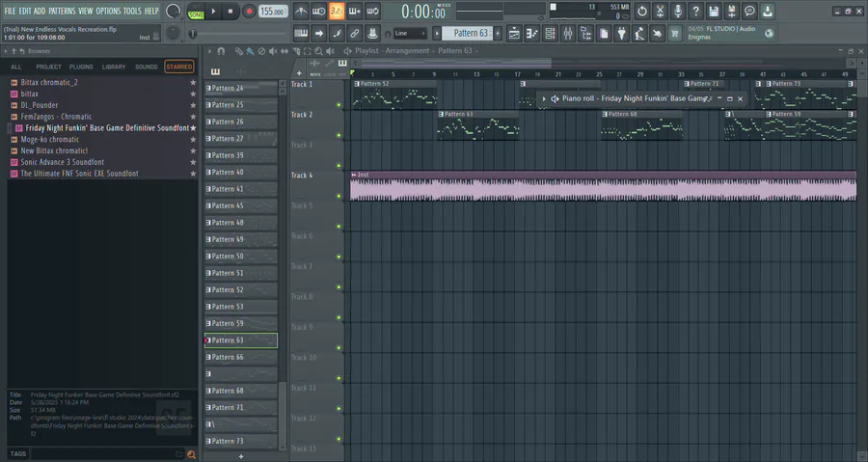This screenshot has width=868, height=462.
Task: Mute Track 1 with its green toggle
Action: click(339, 104)
